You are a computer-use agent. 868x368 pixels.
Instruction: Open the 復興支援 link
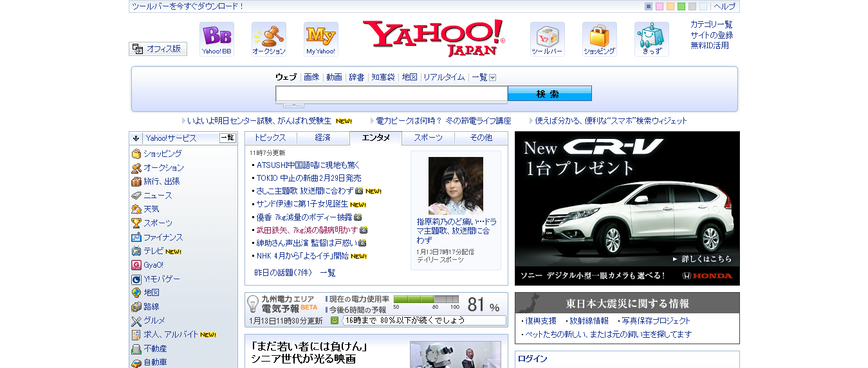point(540,320)
